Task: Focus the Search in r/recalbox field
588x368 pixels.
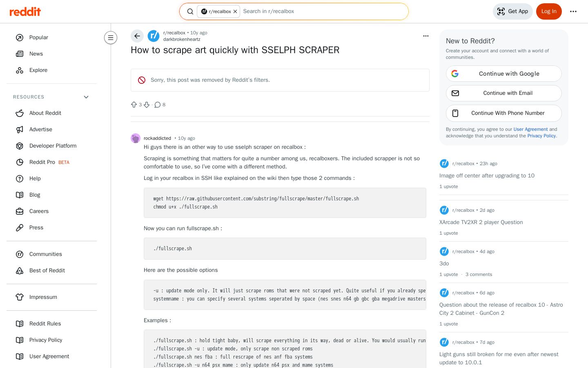Action: [323, 11]
